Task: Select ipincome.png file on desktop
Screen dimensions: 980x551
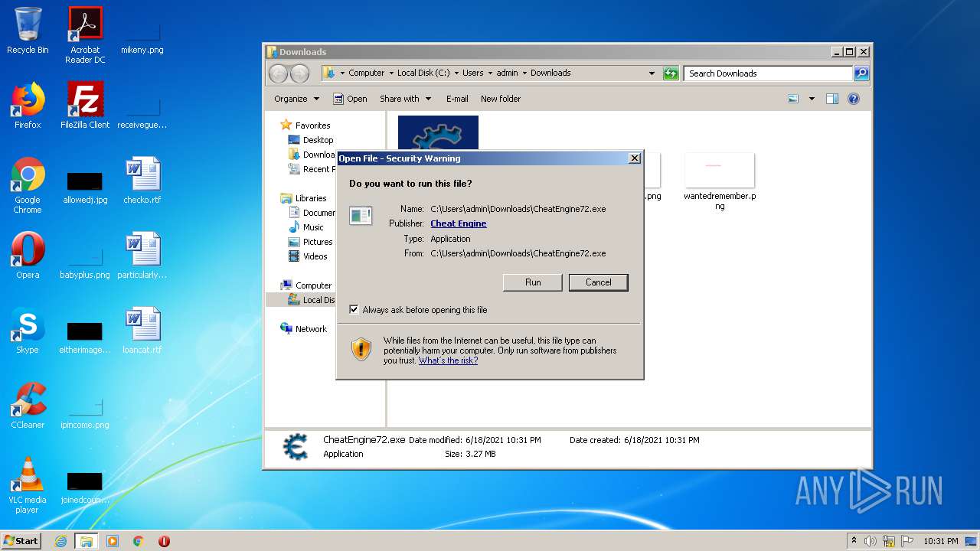Action: 85,413
